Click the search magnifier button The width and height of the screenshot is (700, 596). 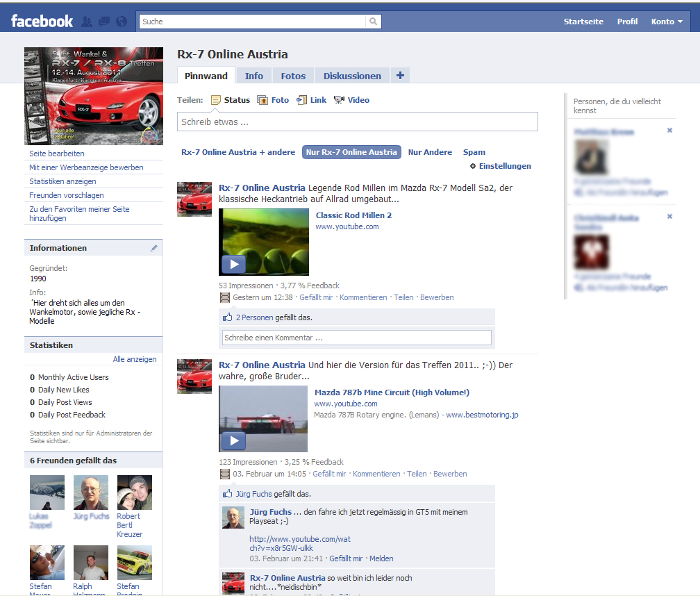tap(374, 22)
